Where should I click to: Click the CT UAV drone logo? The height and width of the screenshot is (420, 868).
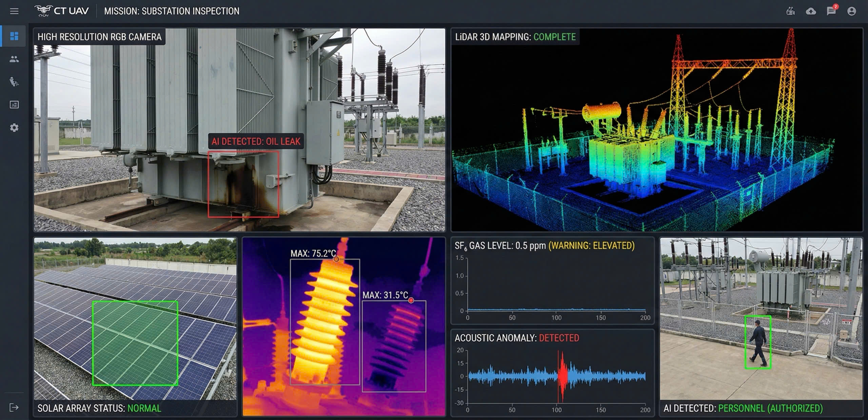[x=61, y=11]
